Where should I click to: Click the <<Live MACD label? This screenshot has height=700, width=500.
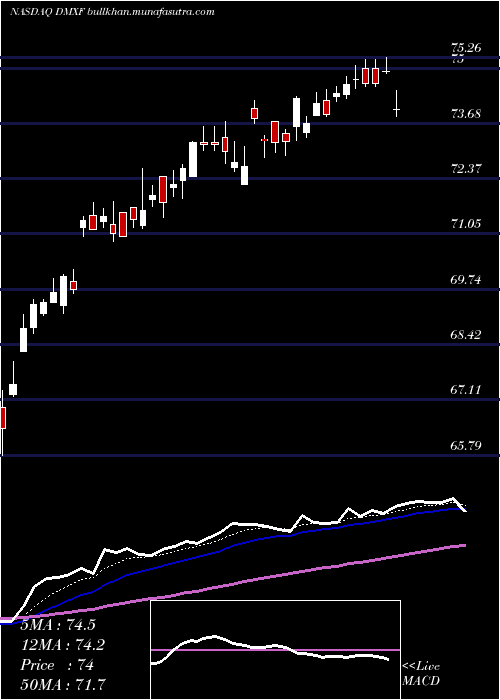pyautogui.click(x=421, y=674)
